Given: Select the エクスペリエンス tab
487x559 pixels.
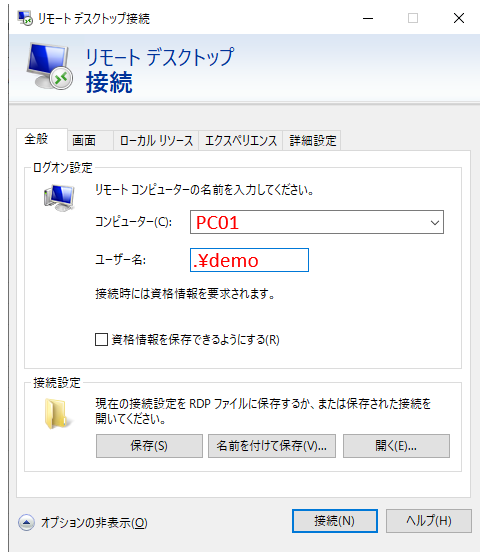Looking at the screenshot, I should pos(241,140).
